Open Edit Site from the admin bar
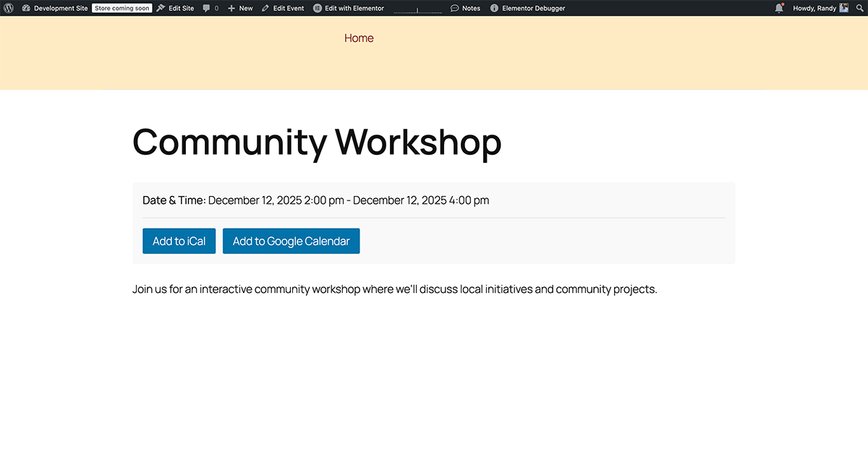The image size is (868, 468). click(176, 8)
